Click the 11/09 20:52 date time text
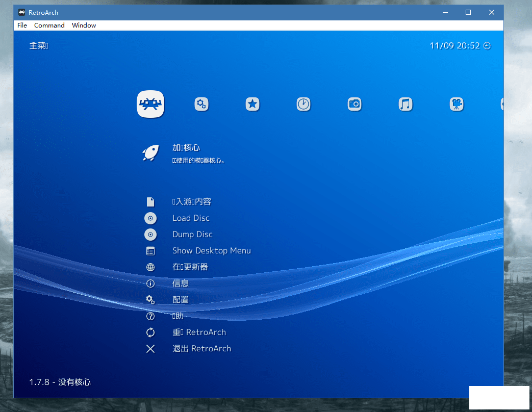This screenshot has height=412, width=532. (454, 46)
